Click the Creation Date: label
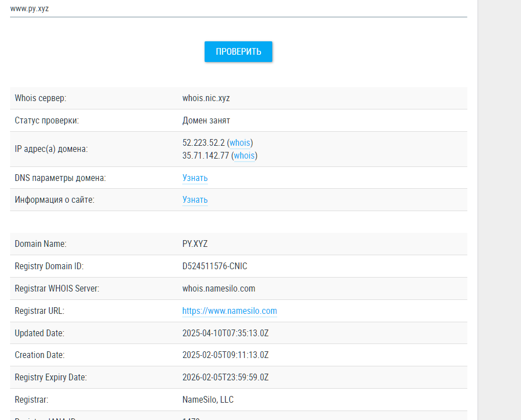521x420 pixels. tap(40, 355)
